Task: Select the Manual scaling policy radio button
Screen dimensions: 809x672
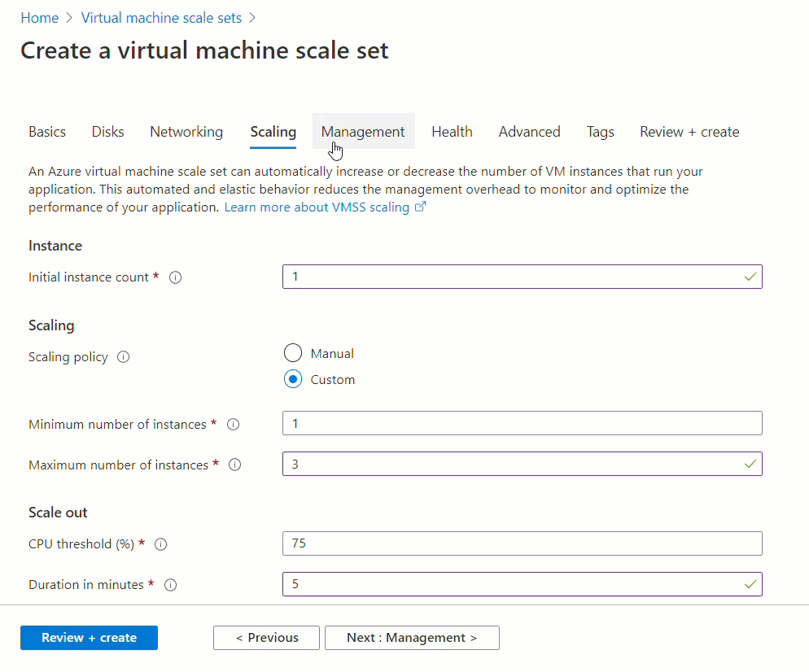Action: pyautogui.click(x=293, y=353)
